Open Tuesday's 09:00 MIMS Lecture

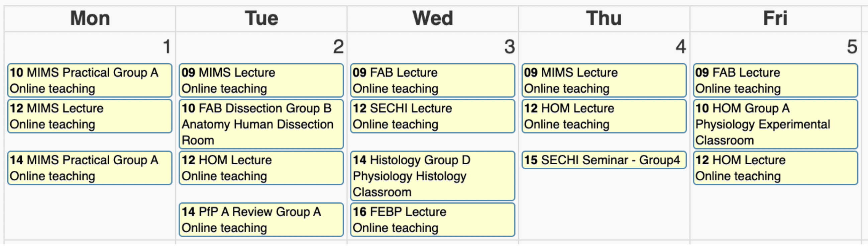(x=261, y=80)
